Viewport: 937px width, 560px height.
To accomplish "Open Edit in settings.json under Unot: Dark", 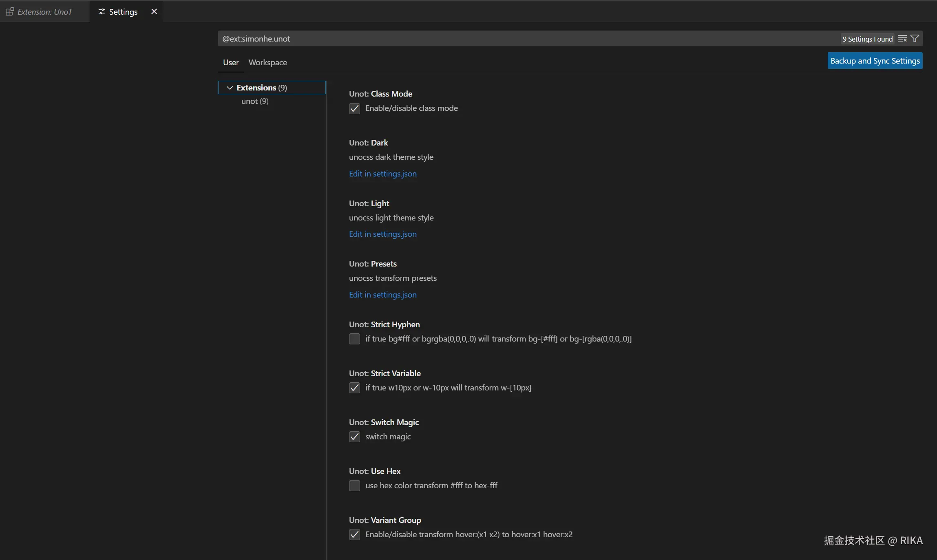I will tap(382, 174).
